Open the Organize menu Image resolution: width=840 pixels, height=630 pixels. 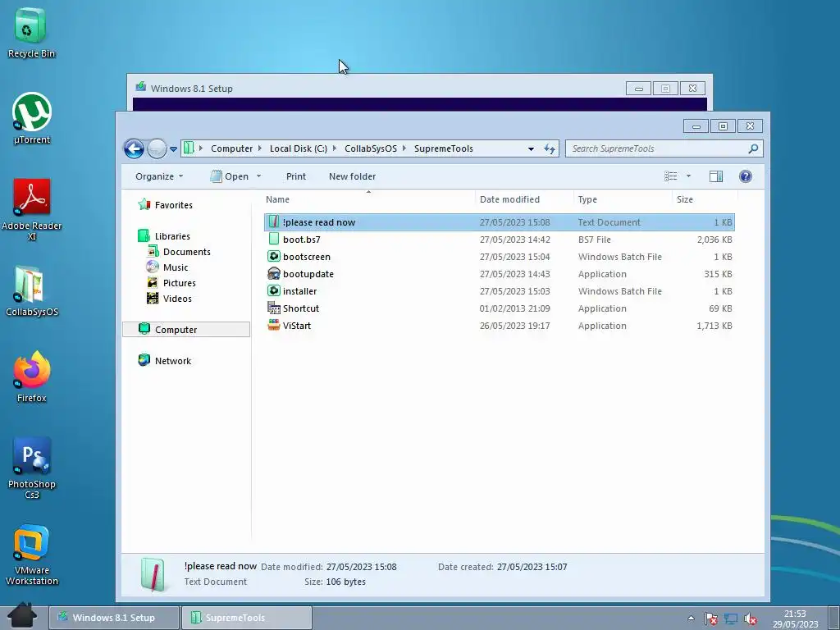pos(159,176)
